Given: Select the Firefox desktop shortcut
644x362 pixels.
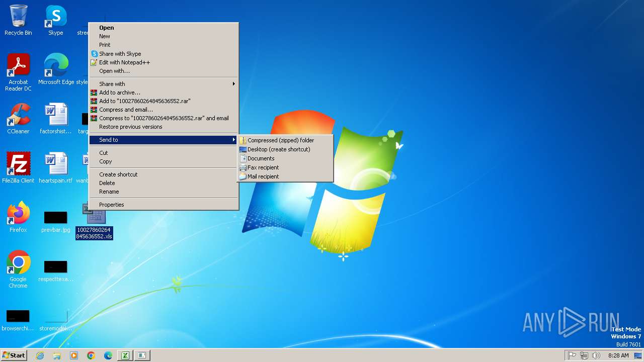Looking at the screenshot, I should (18, 217).
